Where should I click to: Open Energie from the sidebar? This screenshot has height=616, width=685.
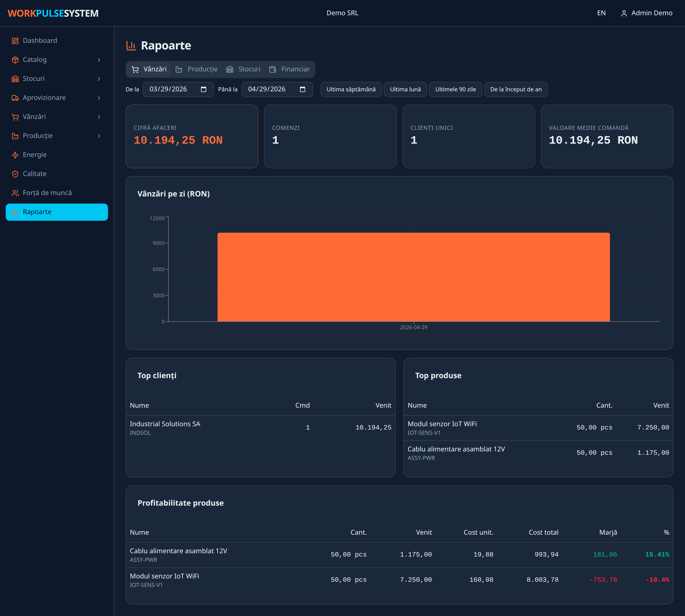coord(57,155)
